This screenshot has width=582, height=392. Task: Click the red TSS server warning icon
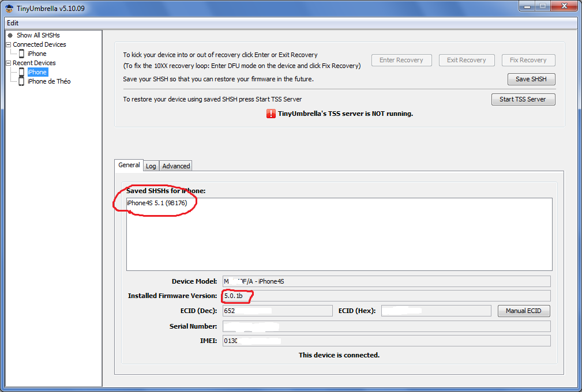[x=271, y=114]
